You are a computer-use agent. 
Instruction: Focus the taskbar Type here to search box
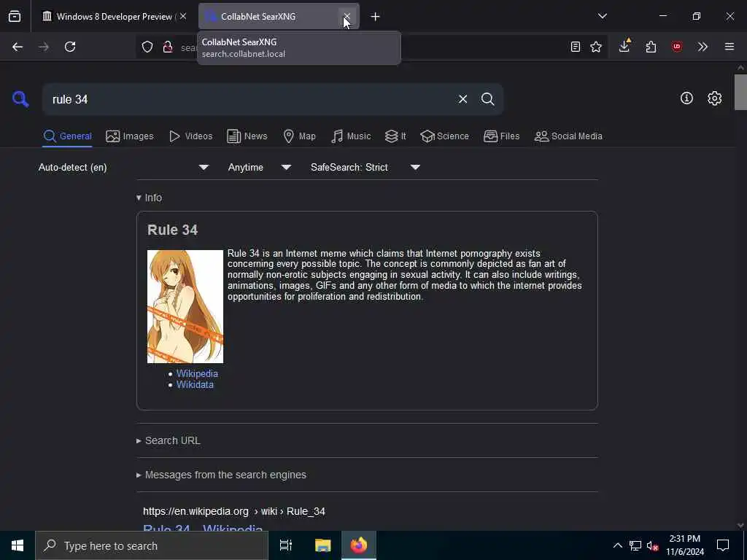[x=152, y=545]
